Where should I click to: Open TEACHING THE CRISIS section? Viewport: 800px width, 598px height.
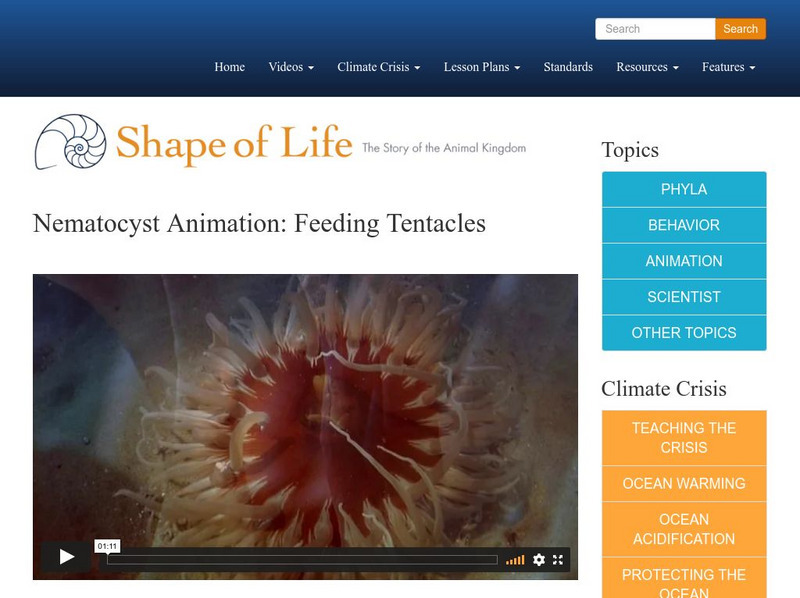pos(683,436)
